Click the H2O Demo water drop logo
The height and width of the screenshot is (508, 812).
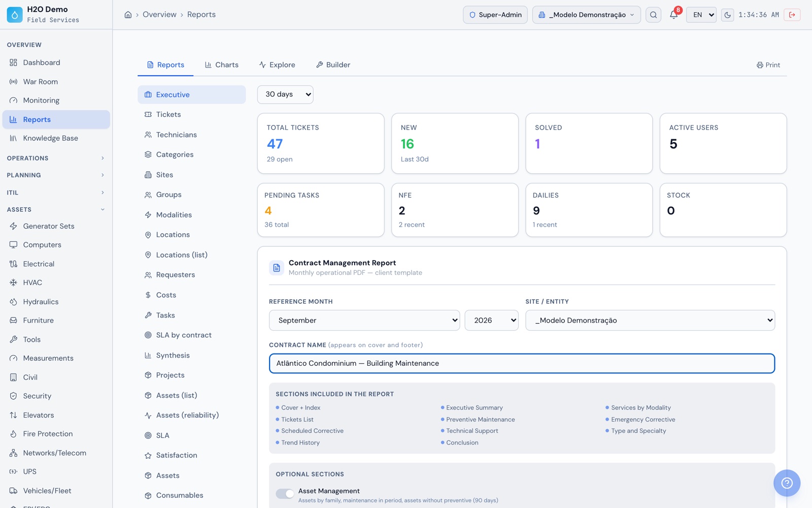(x=15, y=15)
